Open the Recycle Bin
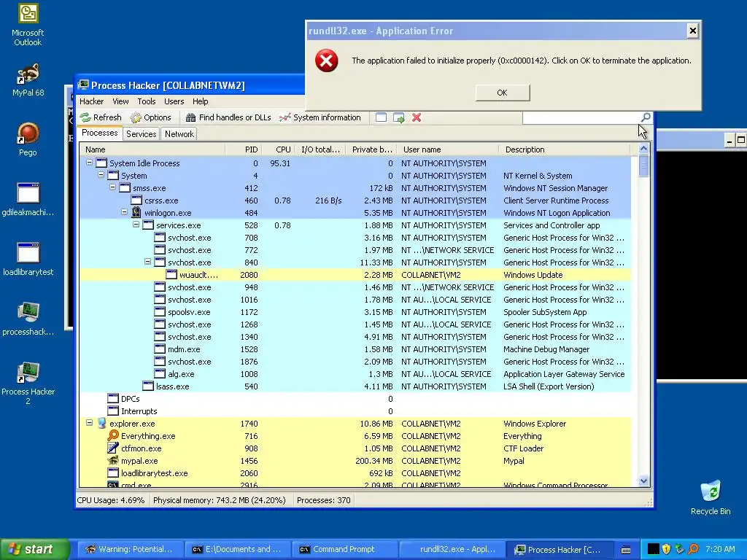The width and height of the screenshot is (747, 560). click(x=711, y=497)
